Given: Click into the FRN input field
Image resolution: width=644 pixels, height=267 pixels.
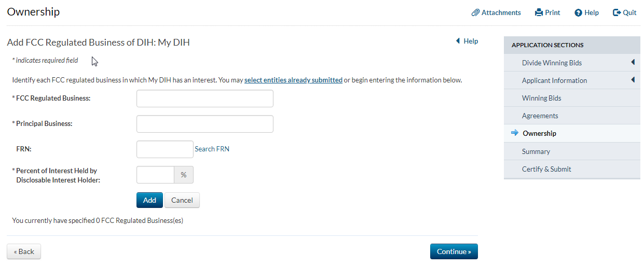Looking at the screenshot, I should [x=165, y=149].
